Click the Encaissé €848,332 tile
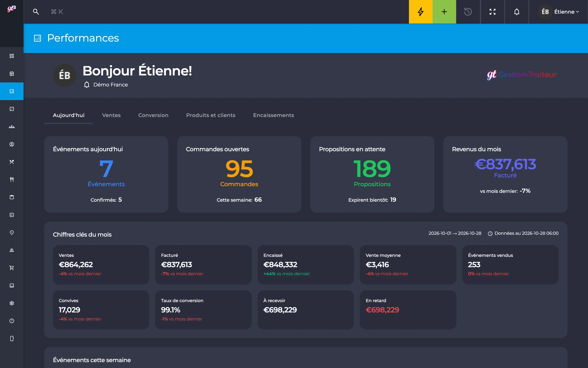The height and width of the screenshot is (368, 588). coord(306,265)
